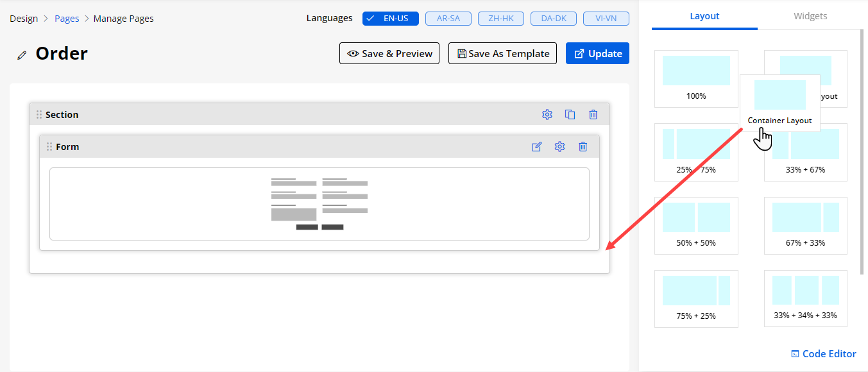Viewport: 868px width, 372px height.
Task: Switch language to ZH-HK
Action: [x=501, y=19]
